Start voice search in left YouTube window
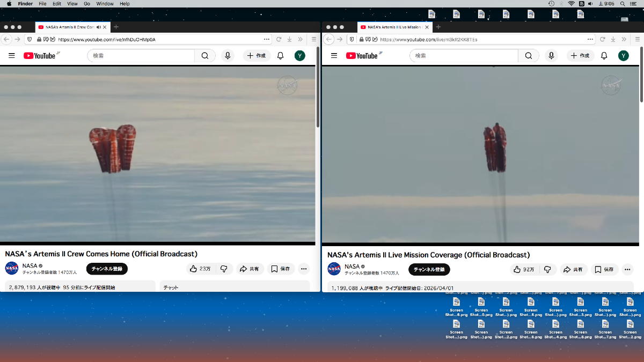The height and width of the screenshot is (362, 644). click(x=228, y=56)
